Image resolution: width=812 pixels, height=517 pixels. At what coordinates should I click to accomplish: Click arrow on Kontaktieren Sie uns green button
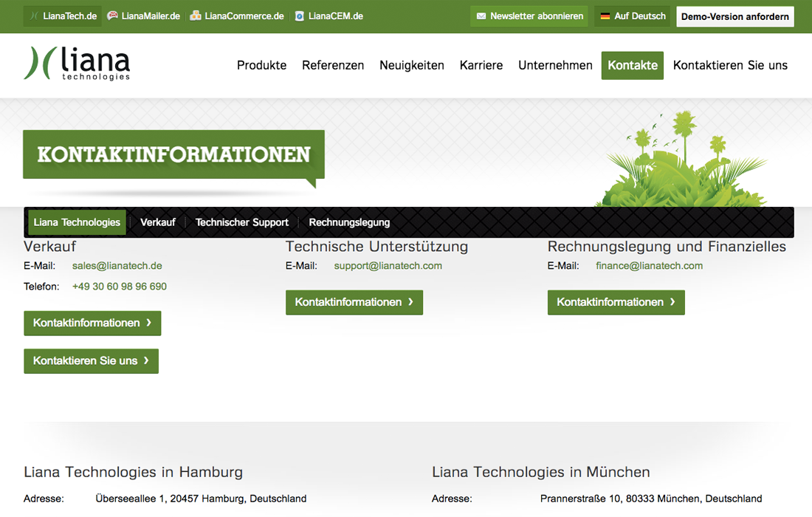tap(146, 360)
